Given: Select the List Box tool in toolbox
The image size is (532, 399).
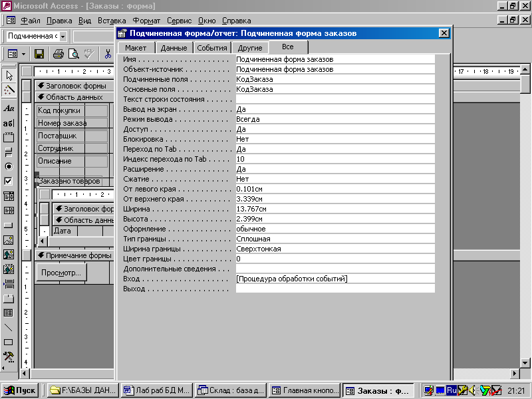Looking at the screenshot, I should [x=9, y=211].
